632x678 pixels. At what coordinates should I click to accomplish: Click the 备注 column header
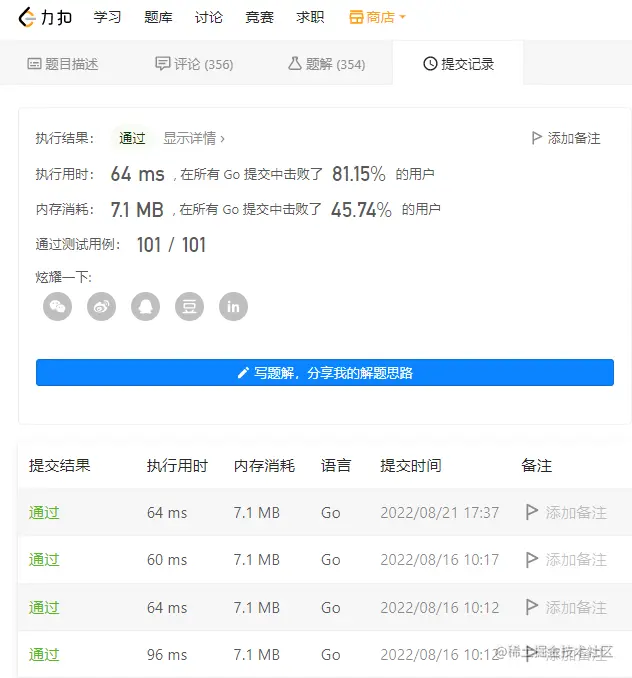536,466
